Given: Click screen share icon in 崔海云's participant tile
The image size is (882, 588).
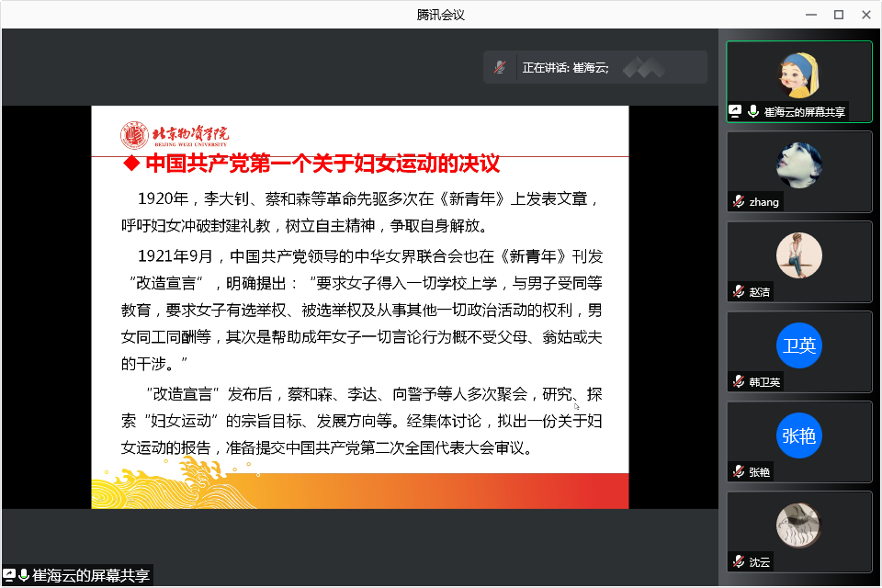Looking at the screenshot, I should tap(736, 111).
